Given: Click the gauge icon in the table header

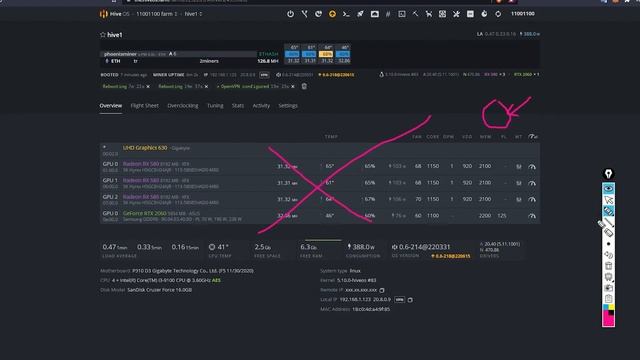Looking at the screenshot, I should coord(533,136).
